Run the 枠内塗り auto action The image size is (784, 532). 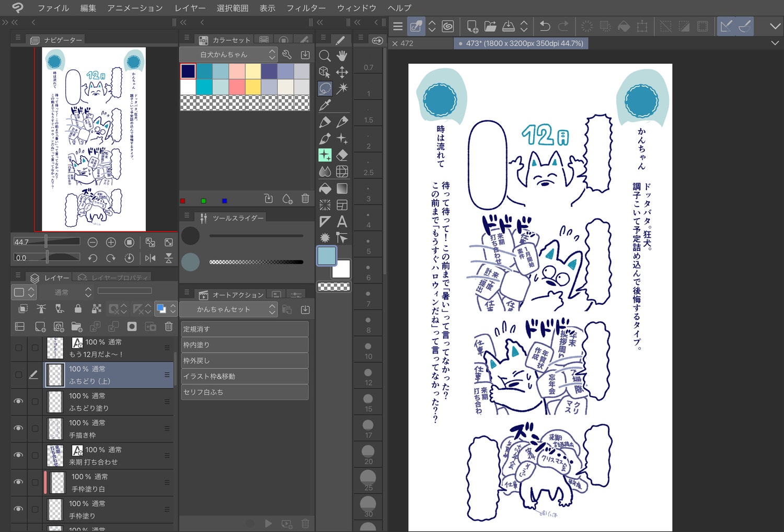245,345
